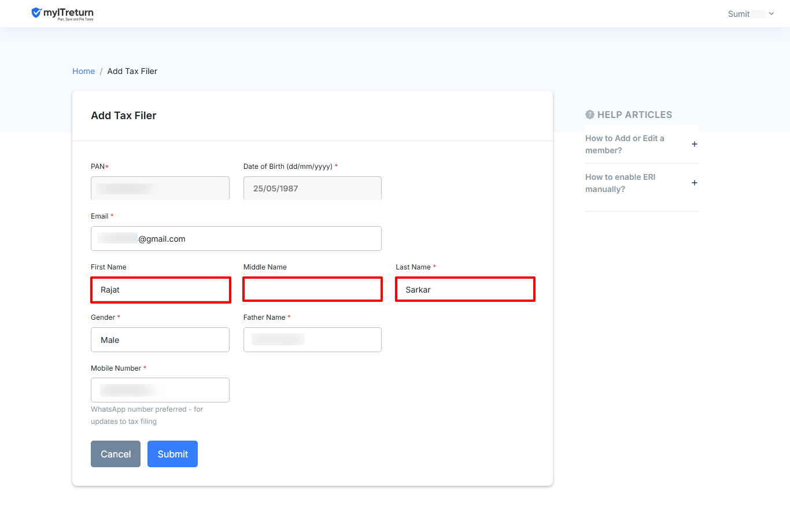
Task: Go to the Home breadcrumb link
Action: pos(83,71)
